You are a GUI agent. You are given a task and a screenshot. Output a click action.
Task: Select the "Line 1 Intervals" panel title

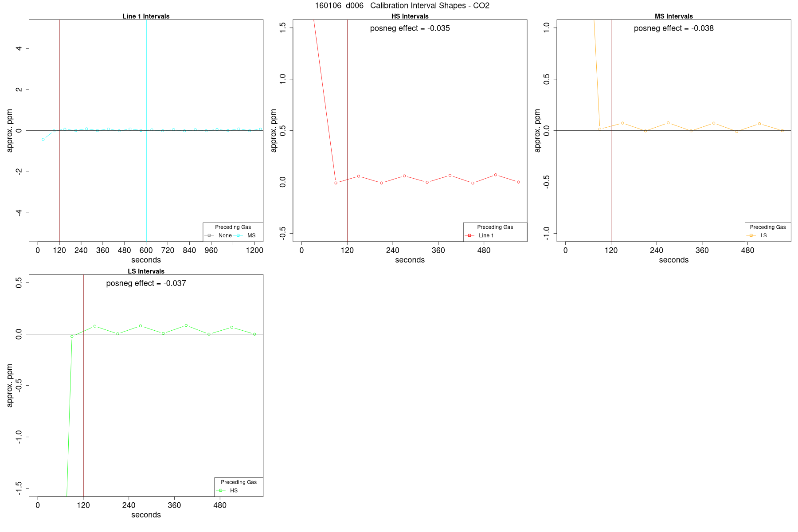point(146,16)
